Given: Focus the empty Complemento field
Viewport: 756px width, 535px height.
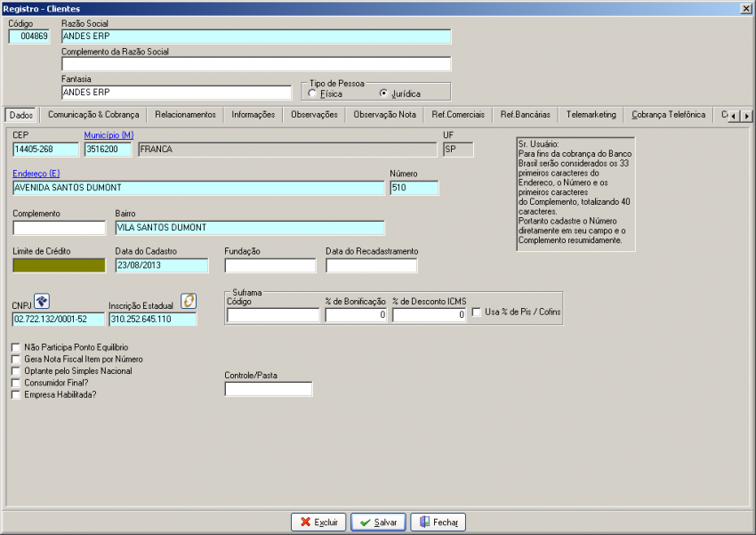Looking at the screenshot, I should [x=59, y=228].
